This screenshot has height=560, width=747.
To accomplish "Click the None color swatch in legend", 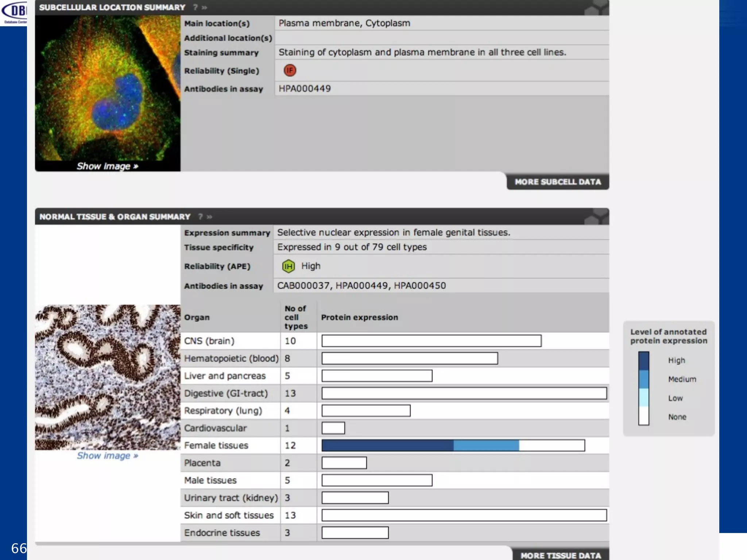I will [x=643, y=416].
